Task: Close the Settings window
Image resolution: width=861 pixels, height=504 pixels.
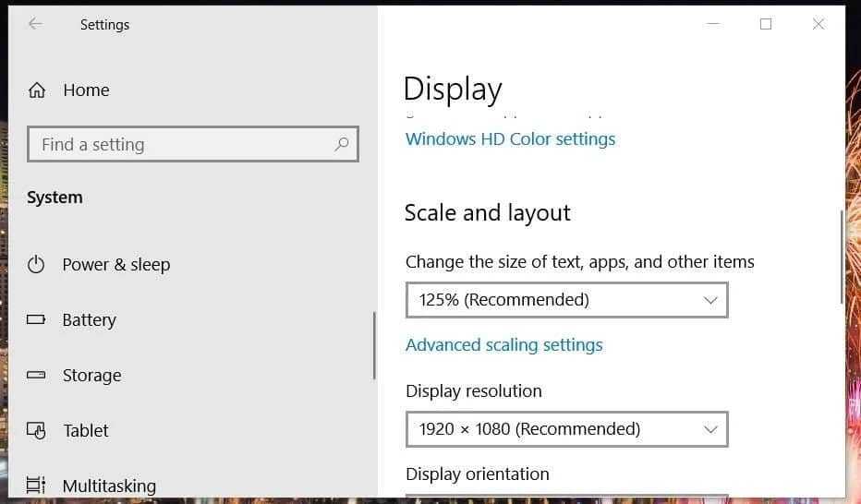Action: [x=818, y=24]
